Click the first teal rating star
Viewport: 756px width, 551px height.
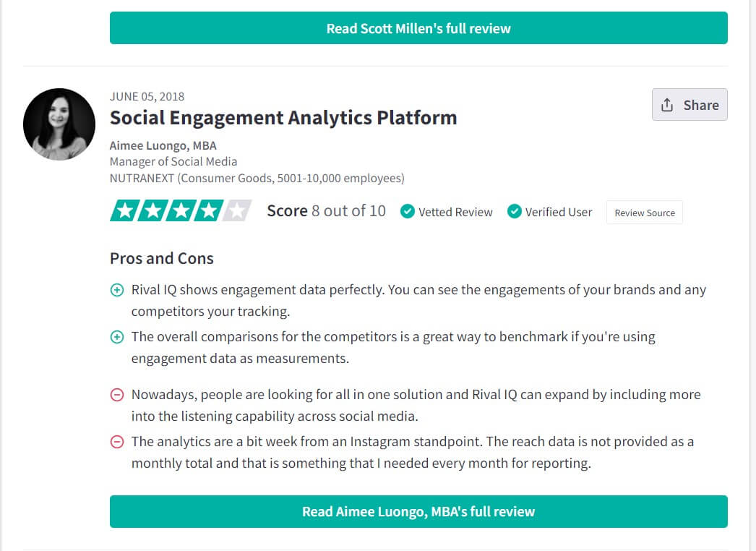pyautogui.click(x=125, y=210)
